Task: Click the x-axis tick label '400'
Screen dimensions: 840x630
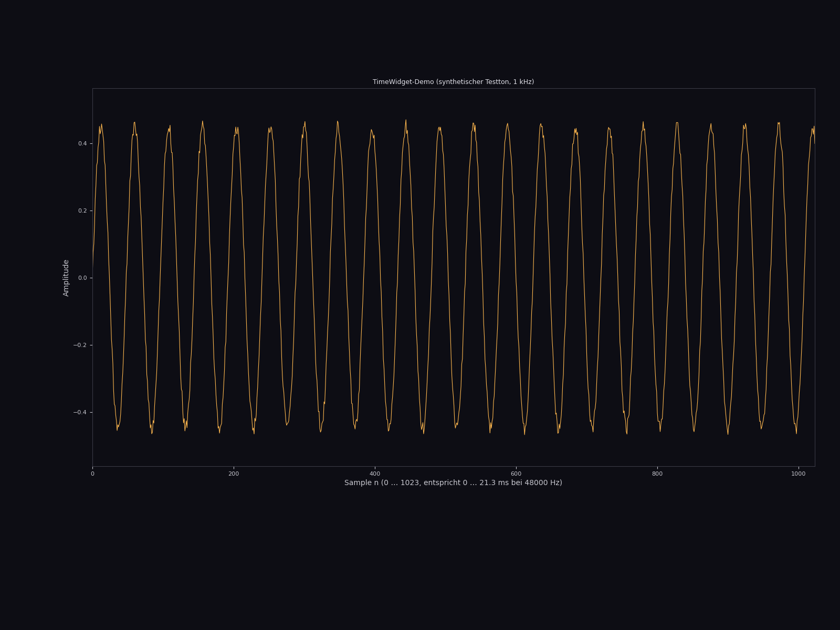Action: click(x=375, y=474)
